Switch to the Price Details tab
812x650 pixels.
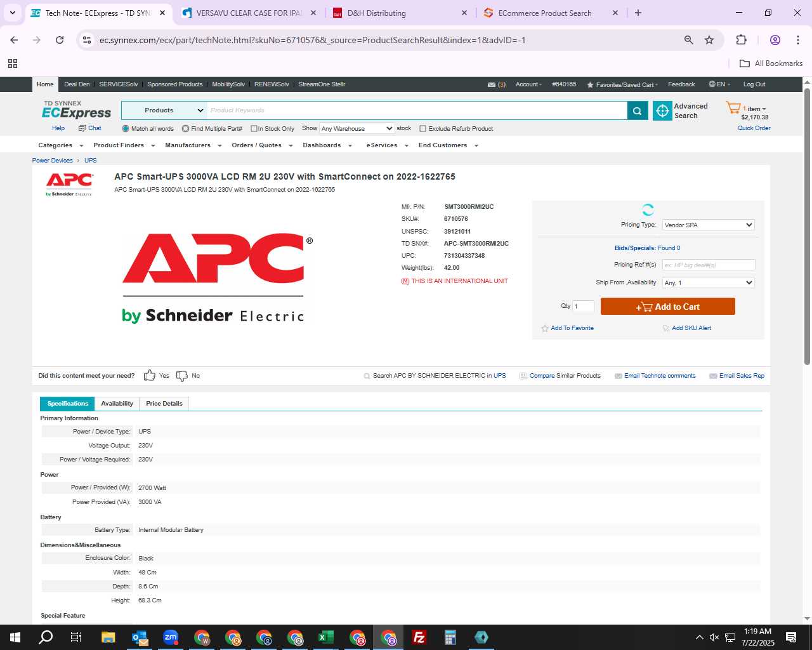pyautogui.click(x=164, y=404)
